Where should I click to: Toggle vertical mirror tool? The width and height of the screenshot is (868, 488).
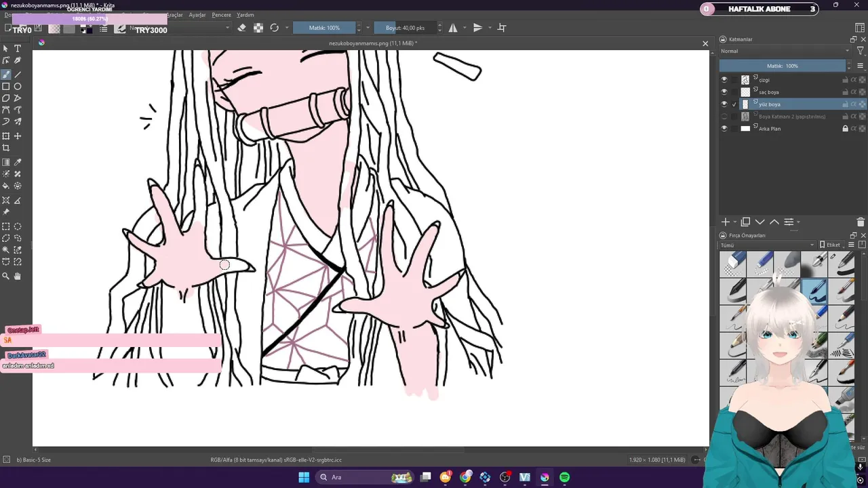[x=478, y=28]
